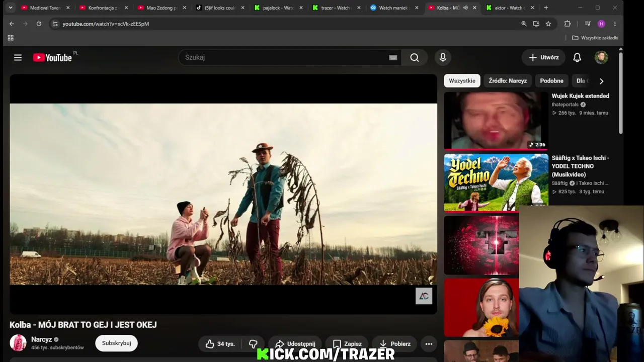Viewport: 644px width, 362px height.
Task: Click the install app icon in address bar
Action: coord(536,24)
